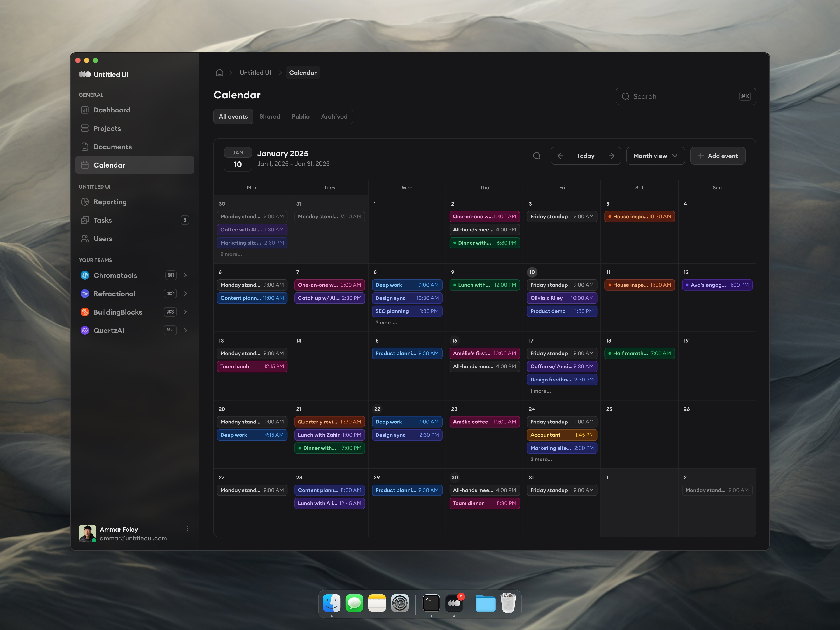Open Lunch with Zahir event
This screenshot has width=840, height=630.
point(330,435)
